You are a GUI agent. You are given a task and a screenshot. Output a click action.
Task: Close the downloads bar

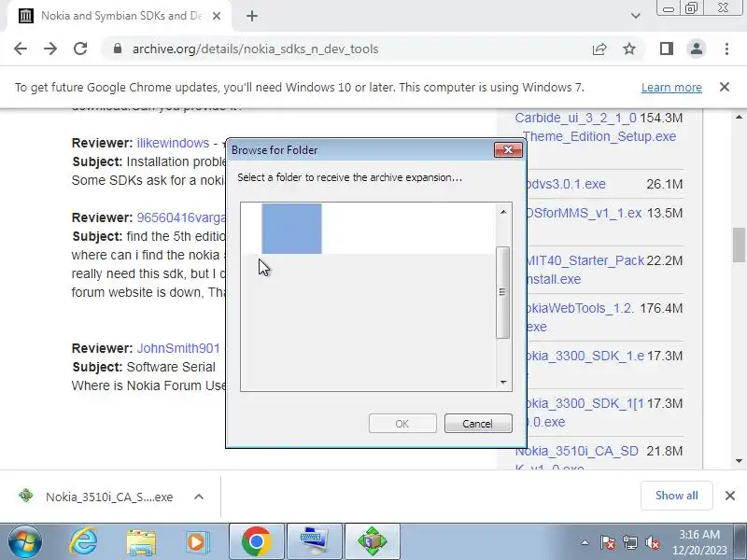[730, 496]
